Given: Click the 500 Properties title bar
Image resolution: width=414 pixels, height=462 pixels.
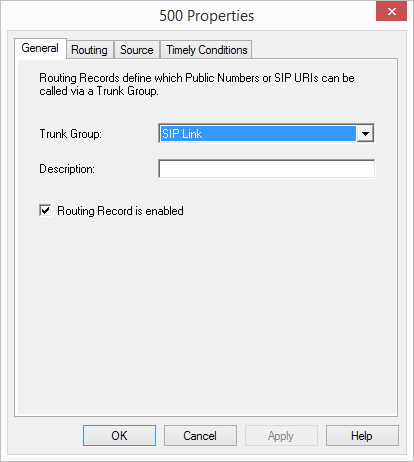Looking at the screenshot, I should [x=207, y=16].
